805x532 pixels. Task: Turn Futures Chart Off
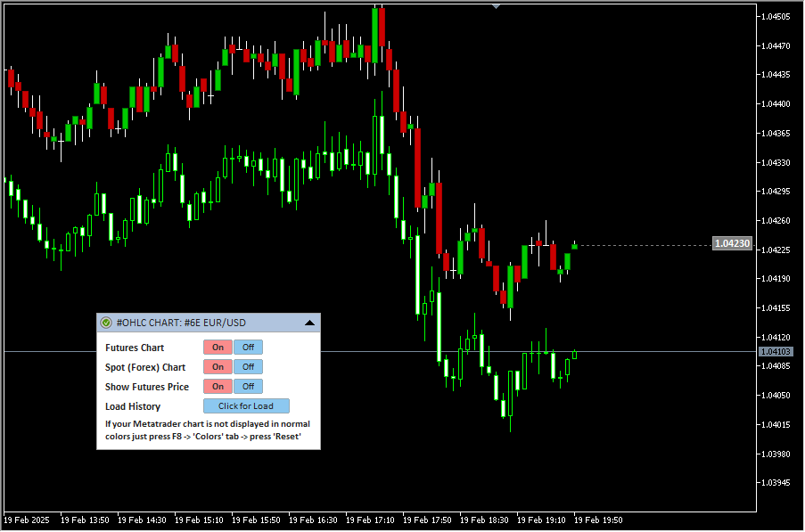tap(249, 348)
